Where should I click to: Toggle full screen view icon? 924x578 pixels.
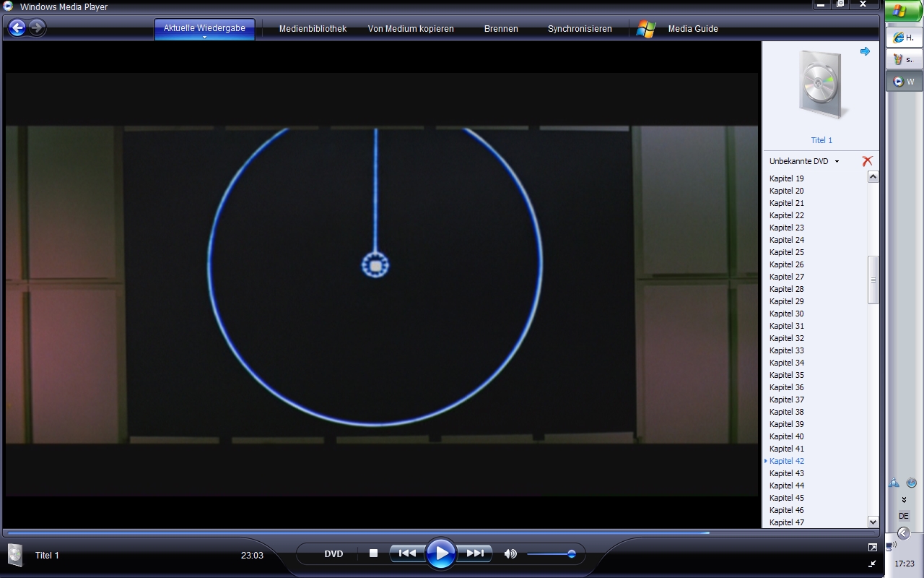[872, 548]
